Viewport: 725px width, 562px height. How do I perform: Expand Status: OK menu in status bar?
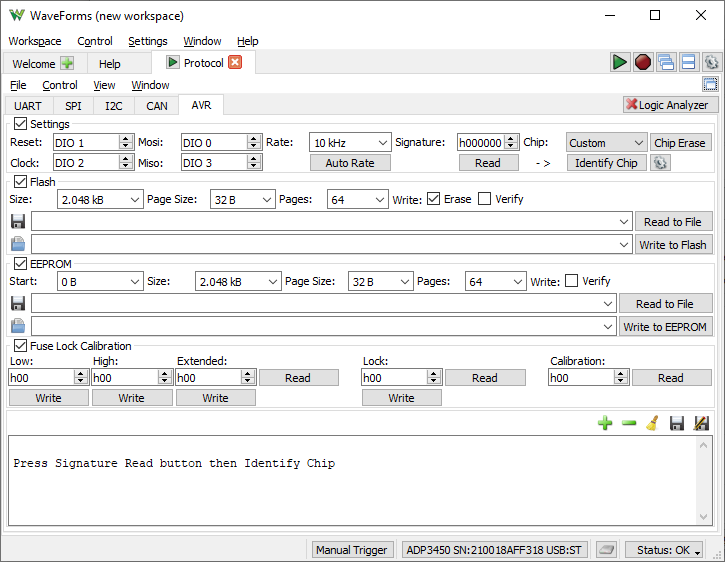click(664, 550)
